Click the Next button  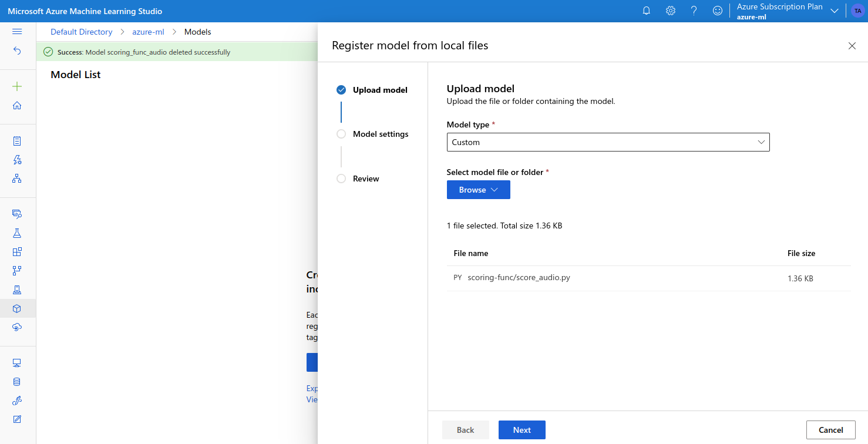522,430
